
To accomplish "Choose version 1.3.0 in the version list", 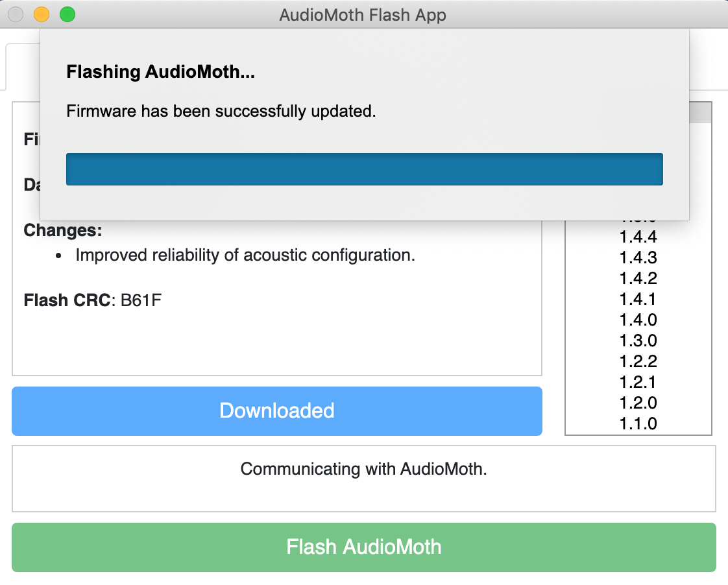I will (x=637, y=340).
